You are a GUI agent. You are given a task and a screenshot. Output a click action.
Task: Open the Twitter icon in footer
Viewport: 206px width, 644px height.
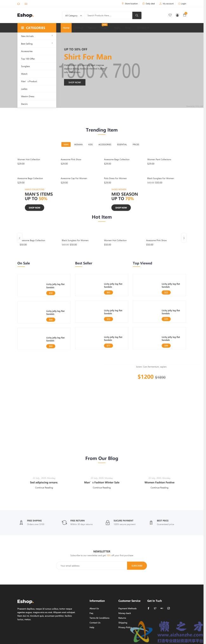155,608
